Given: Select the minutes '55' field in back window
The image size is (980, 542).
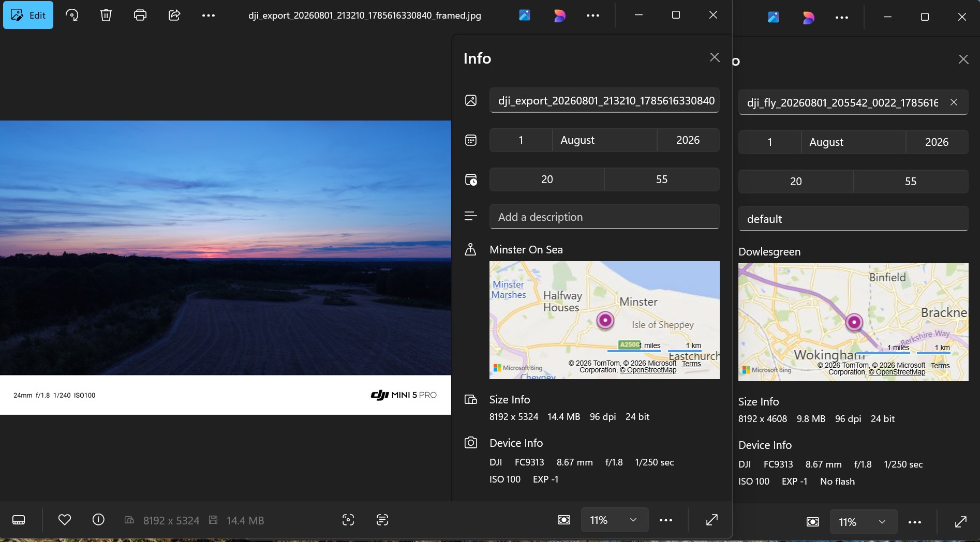Looking at the screenshot, I should (911, 182).
